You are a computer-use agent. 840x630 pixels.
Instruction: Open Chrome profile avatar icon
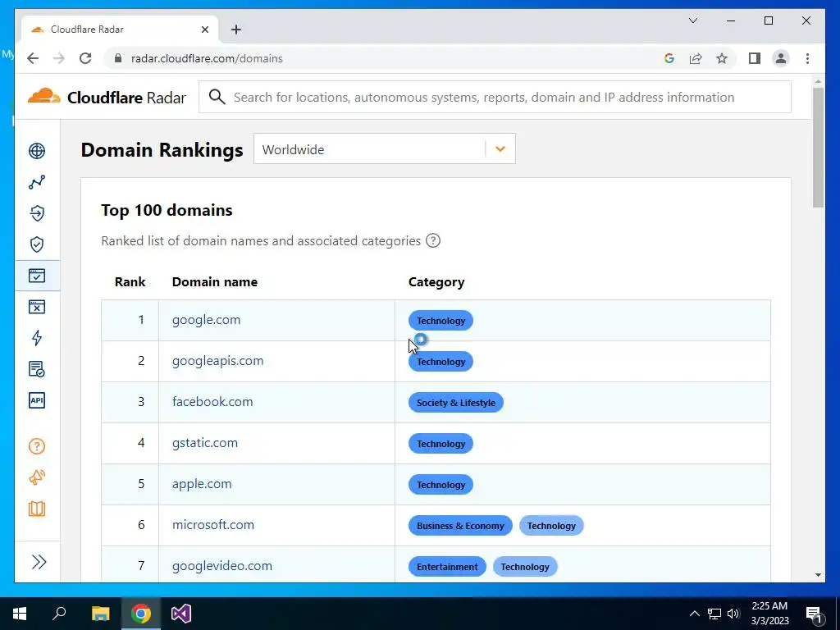tap(781, 58)
